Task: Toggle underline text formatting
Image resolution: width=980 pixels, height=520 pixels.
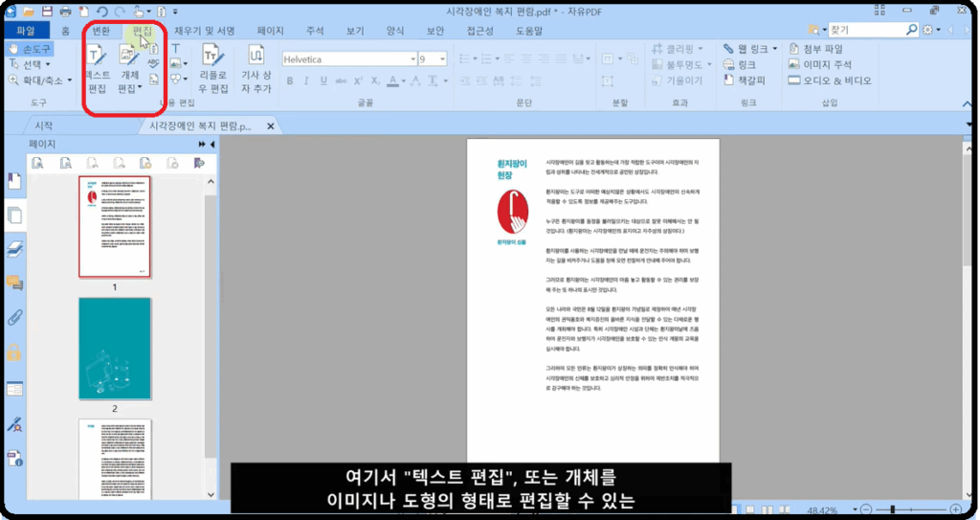Action: coord(324,80)
